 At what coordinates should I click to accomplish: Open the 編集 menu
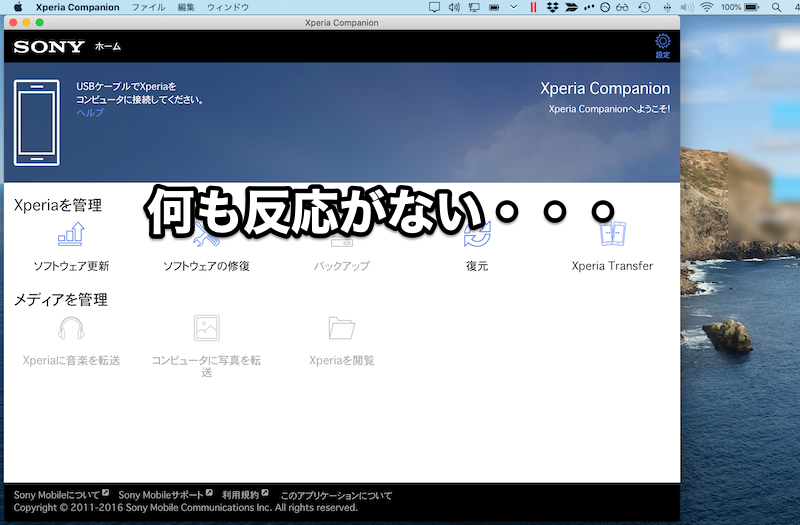pyautogui.click(x=186, y=7)
